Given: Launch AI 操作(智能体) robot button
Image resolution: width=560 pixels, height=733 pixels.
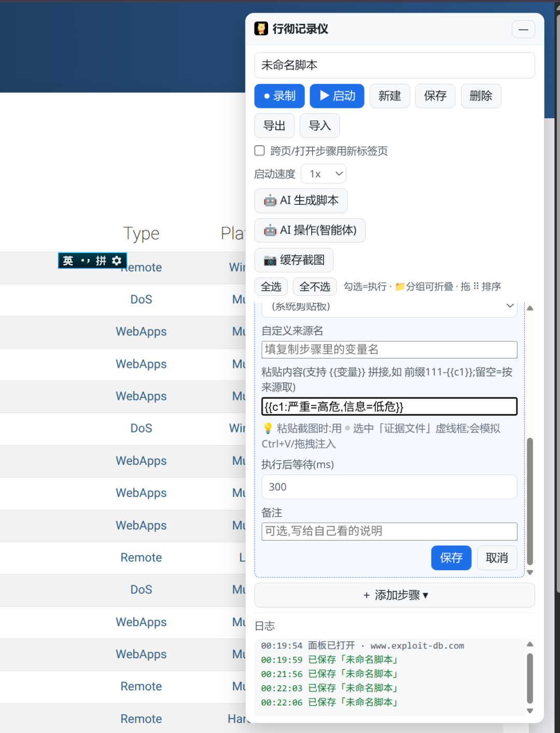Looking at the screenshot, I should (310, 230).
